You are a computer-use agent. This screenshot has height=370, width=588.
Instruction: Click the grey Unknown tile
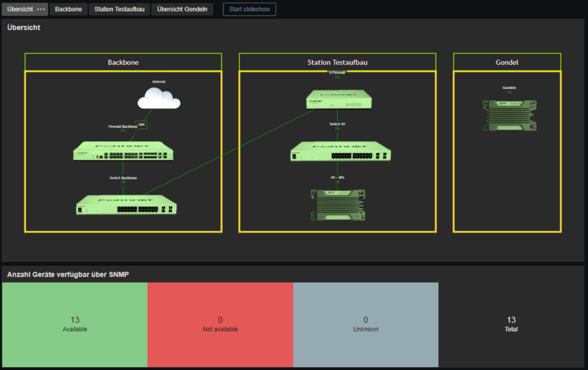(366, 324)
